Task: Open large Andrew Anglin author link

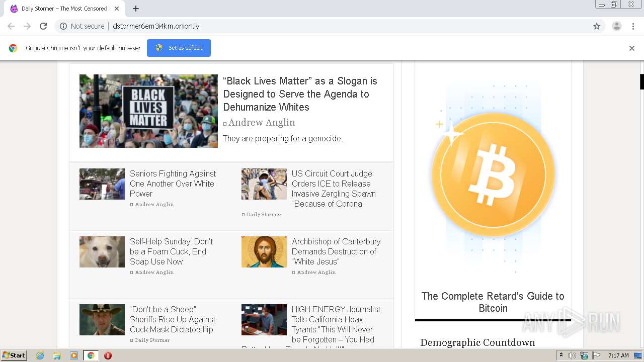Action: (x=262, y=123)
